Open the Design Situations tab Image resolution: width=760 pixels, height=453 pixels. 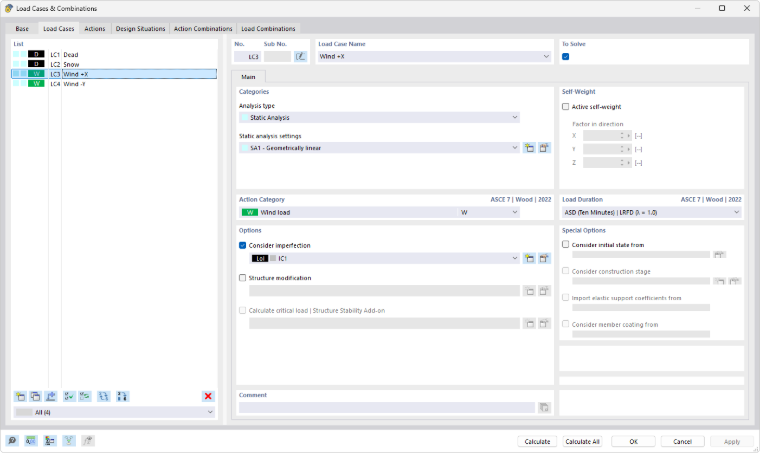point(141,29)
